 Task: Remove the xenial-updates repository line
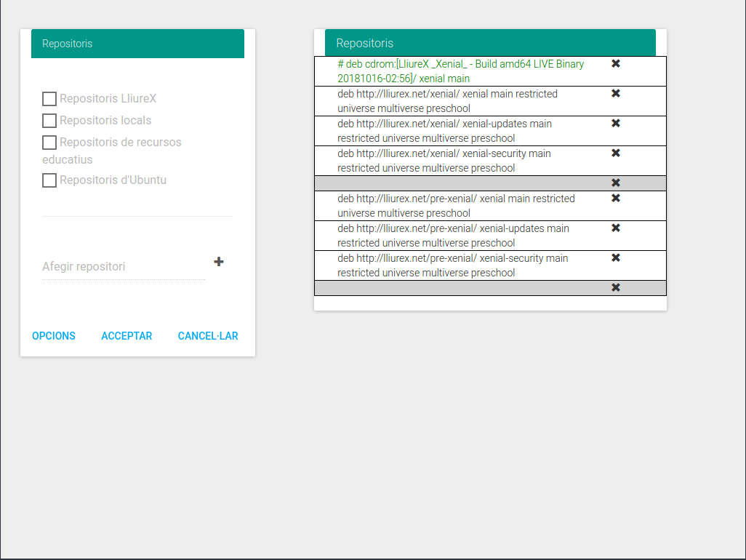[x=615, y=124]
